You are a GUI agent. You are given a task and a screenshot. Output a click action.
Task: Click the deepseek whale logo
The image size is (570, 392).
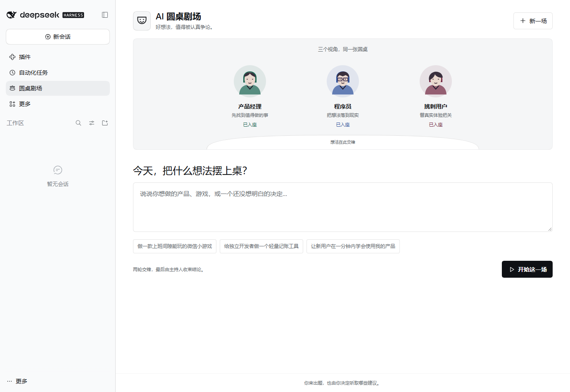[x=12, y=15]
